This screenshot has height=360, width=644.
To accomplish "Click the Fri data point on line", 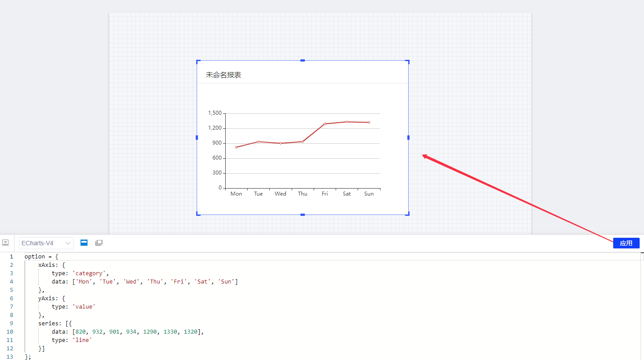I will 325,124.
